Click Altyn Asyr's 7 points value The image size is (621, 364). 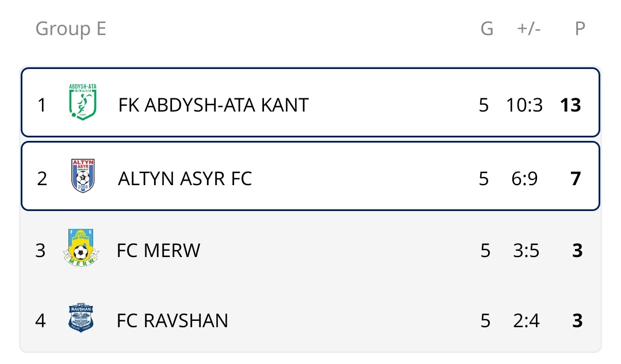[x=576, y=179]
